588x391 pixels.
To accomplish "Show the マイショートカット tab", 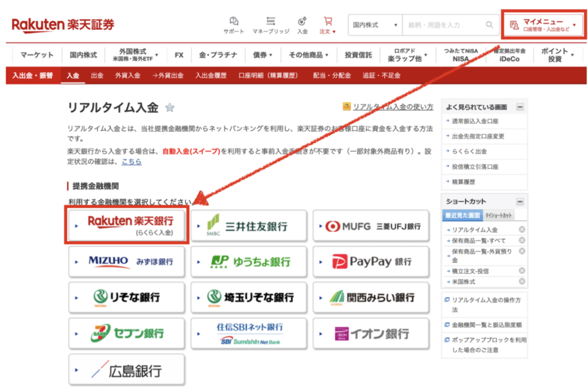I will 498,215.
